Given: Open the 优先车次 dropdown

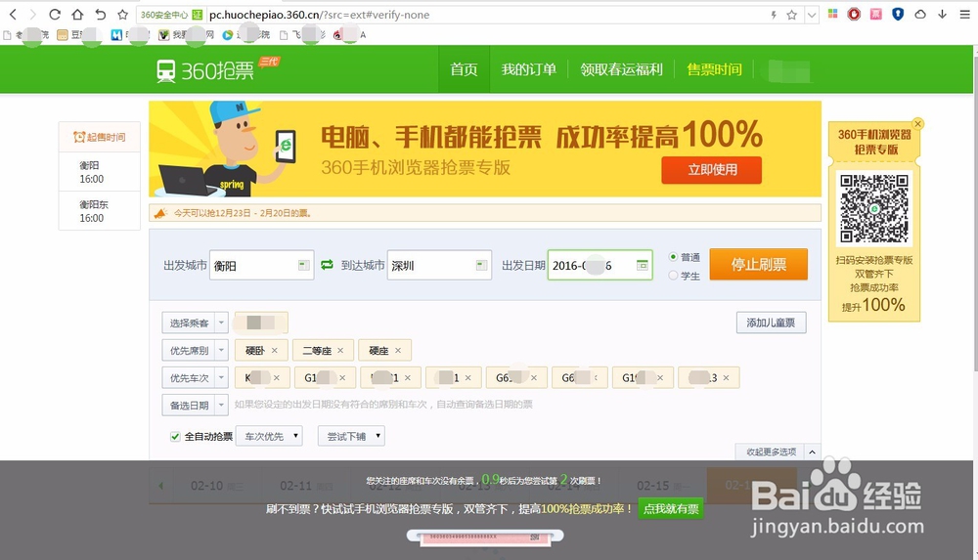Looking at the screenshot, I should tap(196, 378).
